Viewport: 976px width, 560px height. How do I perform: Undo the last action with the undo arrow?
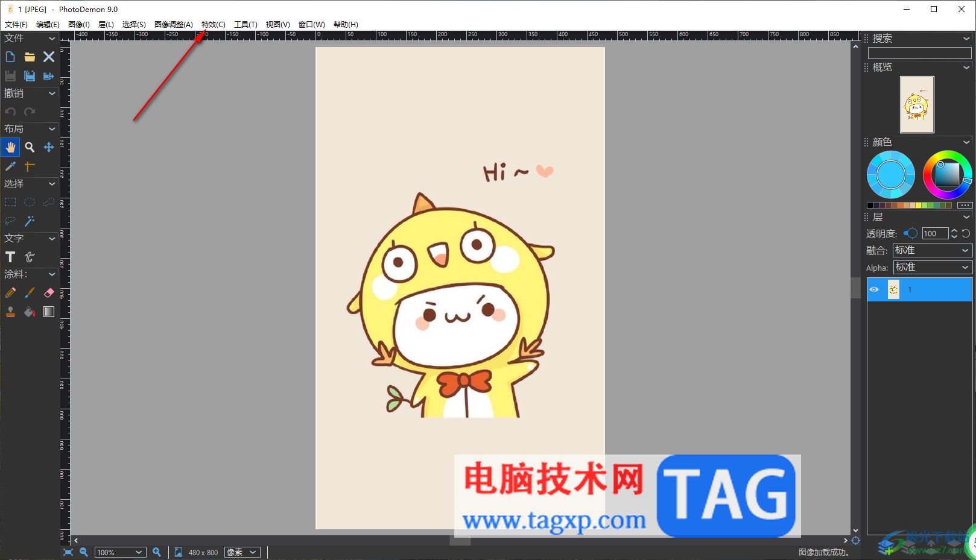coord(10,112)
